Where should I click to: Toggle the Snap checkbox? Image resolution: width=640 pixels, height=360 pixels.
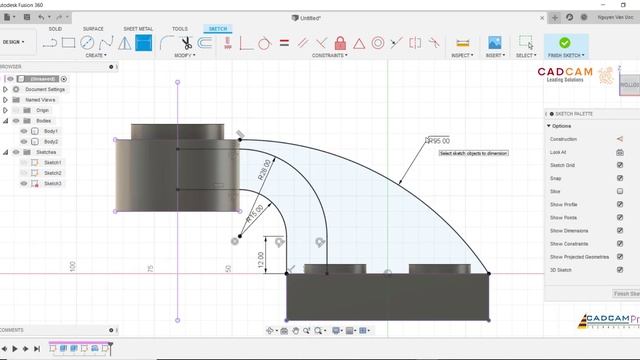tap(620, 178)
